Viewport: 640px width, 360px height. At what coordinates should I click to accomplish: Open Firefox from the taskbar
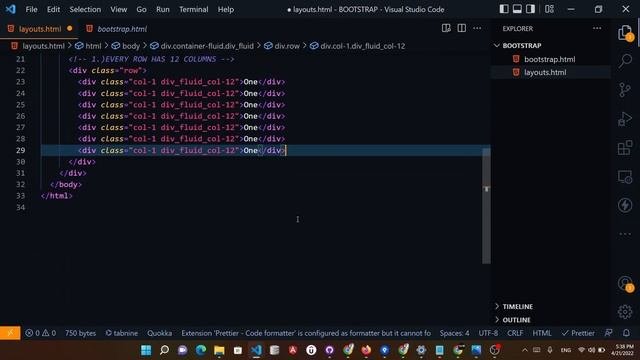click(366, 350)
